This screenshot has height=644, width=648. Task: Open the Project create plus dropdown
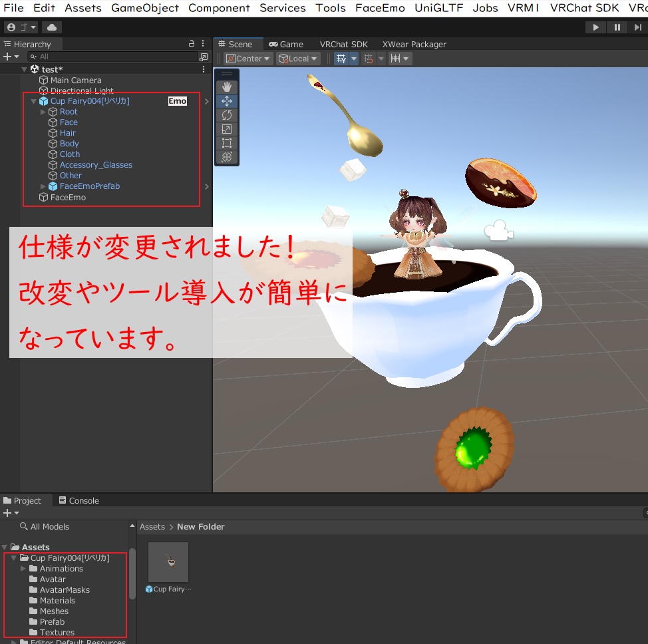tap(11, 513)
